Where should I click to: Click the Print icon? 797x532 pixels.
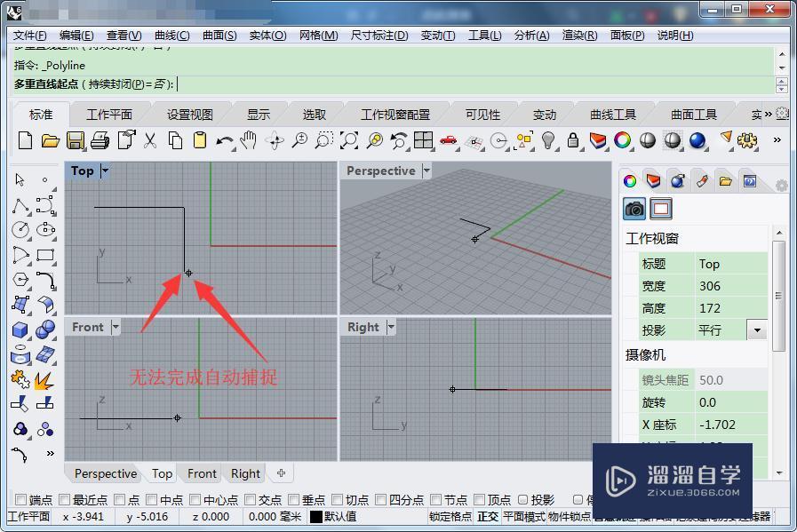pyautogui.click(x=100, y=140)
